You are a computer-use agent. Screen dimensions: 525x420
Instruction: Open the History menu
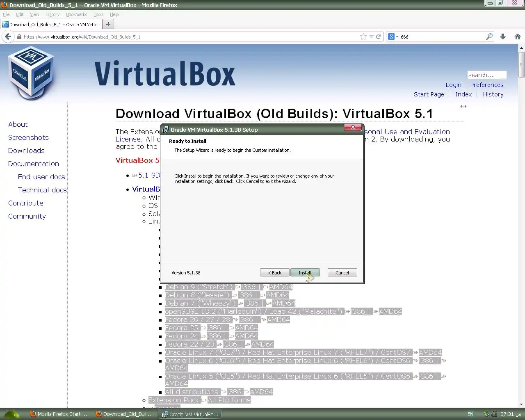coord(52,14)
